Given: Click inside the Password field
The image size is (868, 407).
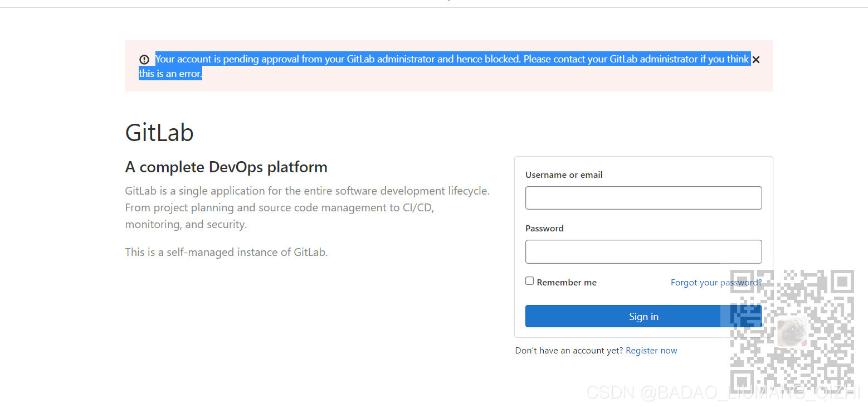Looking at the screenshot, I should [x=643, y=251].
